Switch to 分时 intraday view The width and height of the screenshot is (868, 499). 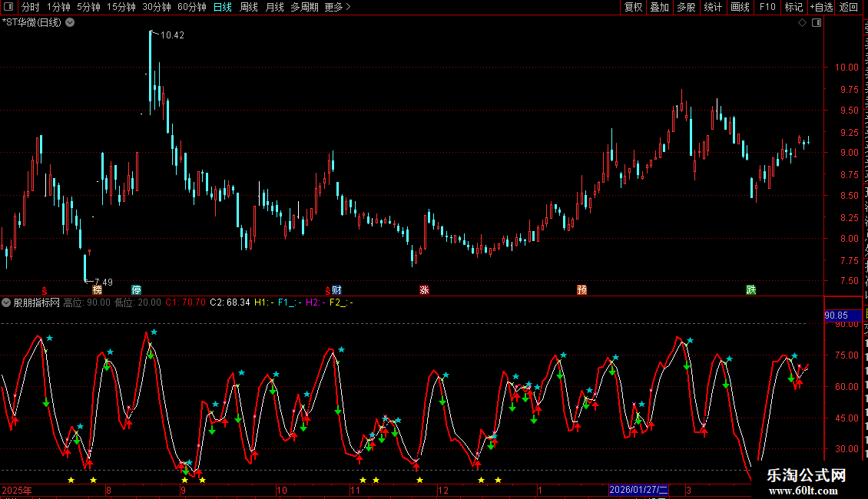click(31, 7)
